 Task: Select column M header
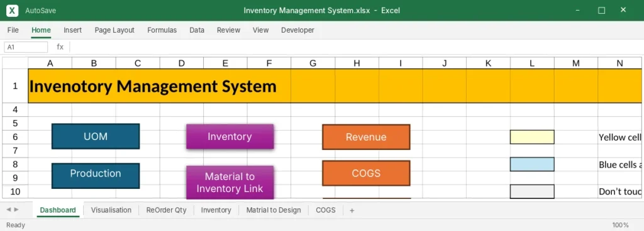tap(576, 63)
